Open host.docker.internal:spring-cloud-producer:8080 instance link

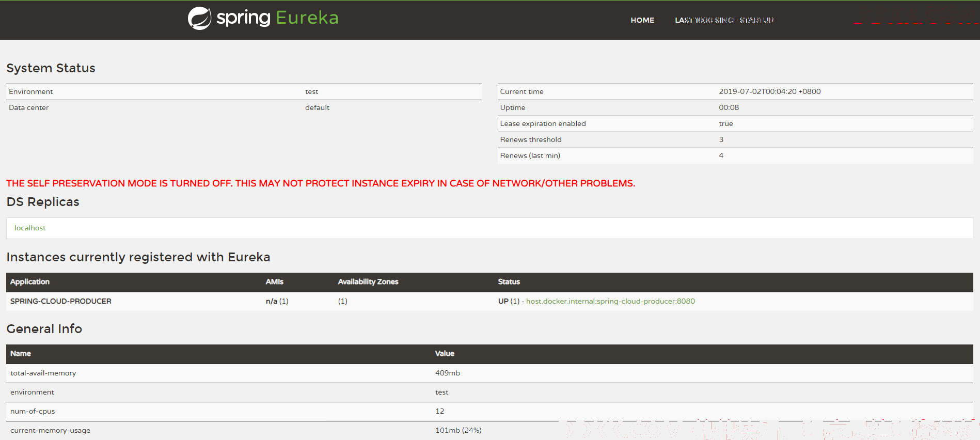tap(610, 301)
